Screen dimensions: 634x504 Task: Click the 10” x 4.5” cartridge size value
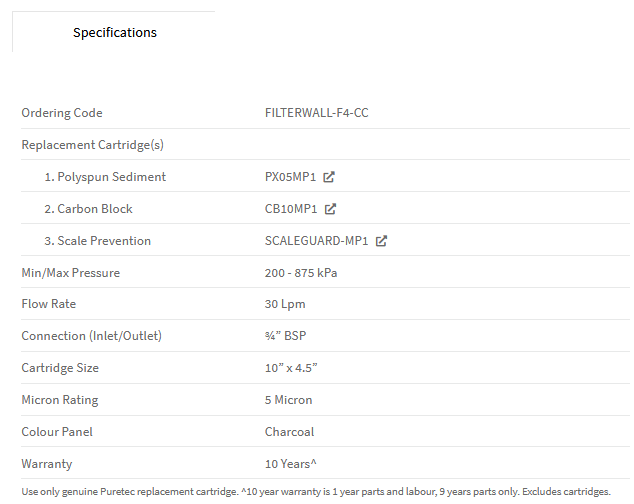291,368
